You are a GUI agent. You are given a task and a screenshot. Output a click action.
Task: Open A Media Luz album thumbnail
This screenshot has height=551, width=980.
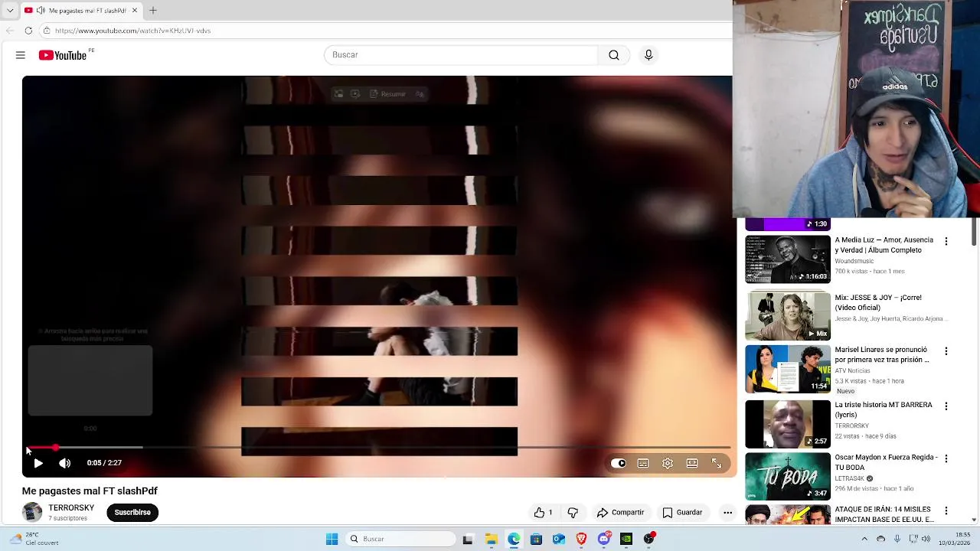(x=788, y=259)
